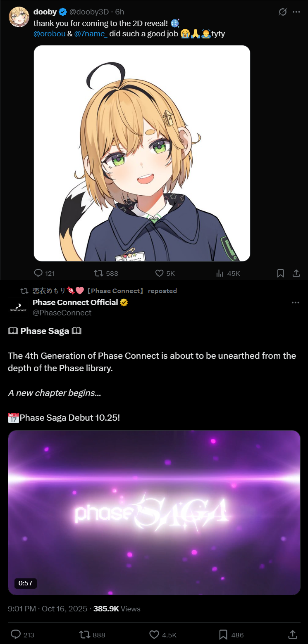Bookmark dooby's 2D reveal post

click(280, 273)
